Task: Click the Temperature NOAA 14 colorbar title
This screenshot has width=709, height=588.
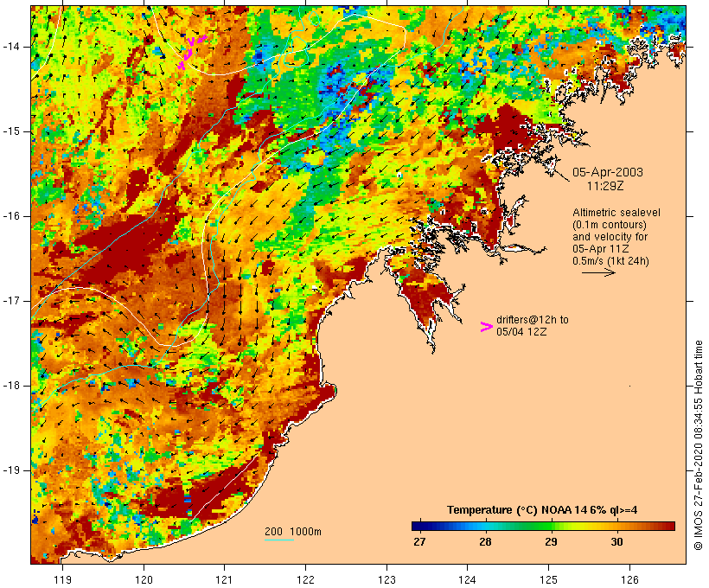Action: [x=542, y=510]
